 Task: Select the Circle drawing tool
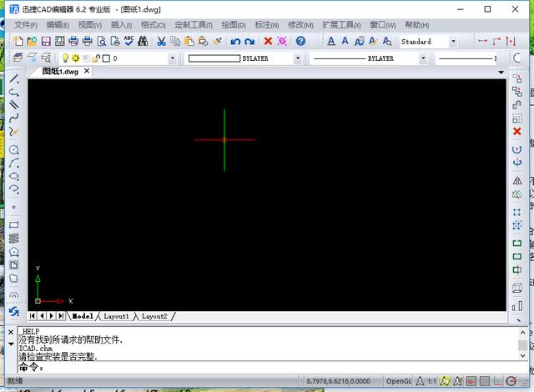[13, 149]
